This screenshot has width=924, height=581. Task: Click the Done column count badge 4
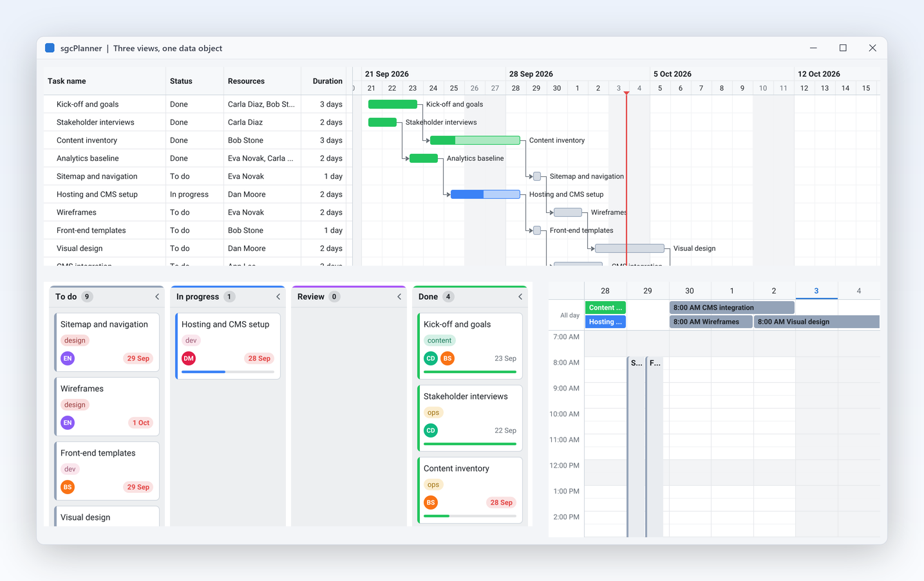coord(448,297)
